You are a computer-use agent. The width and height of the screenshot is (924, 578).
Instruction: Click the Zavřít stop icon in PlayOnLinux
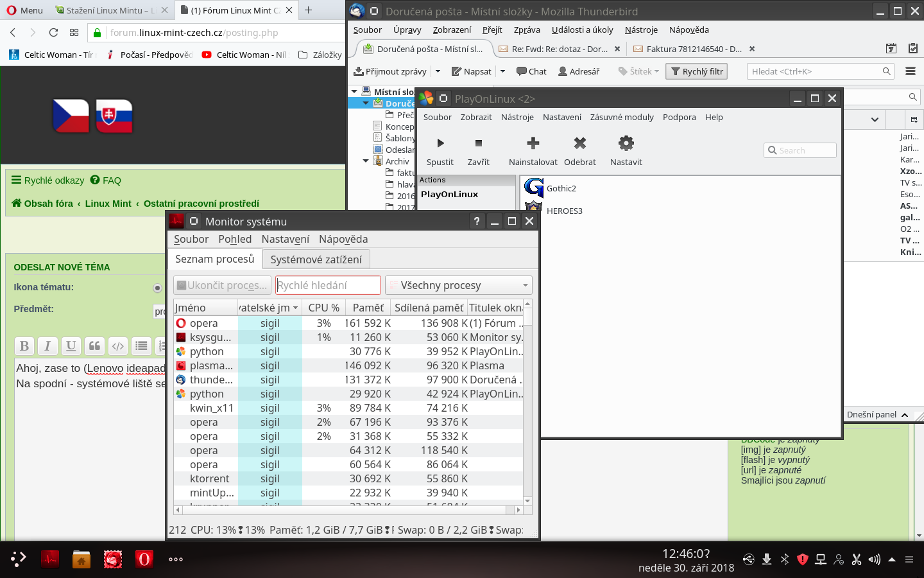pyautogui.click(x=478, y=143)
